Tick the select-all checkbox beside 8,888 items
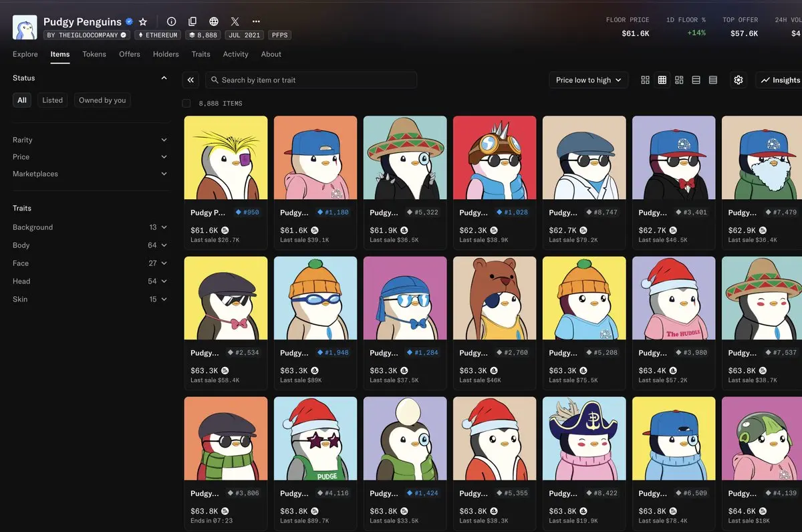The width and height of the screenshot is (802, 532). [x=186, y=104]
